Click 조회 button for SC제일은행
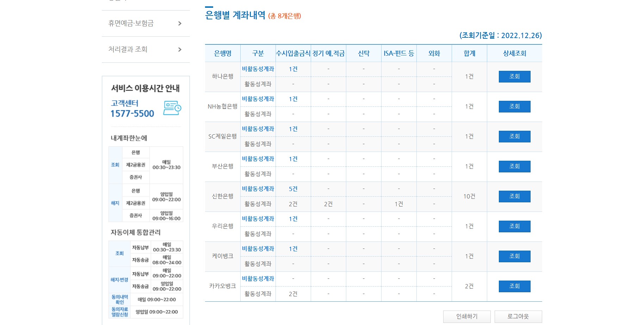This screenshot has height=325, width=644. click(x=514, y=136)
